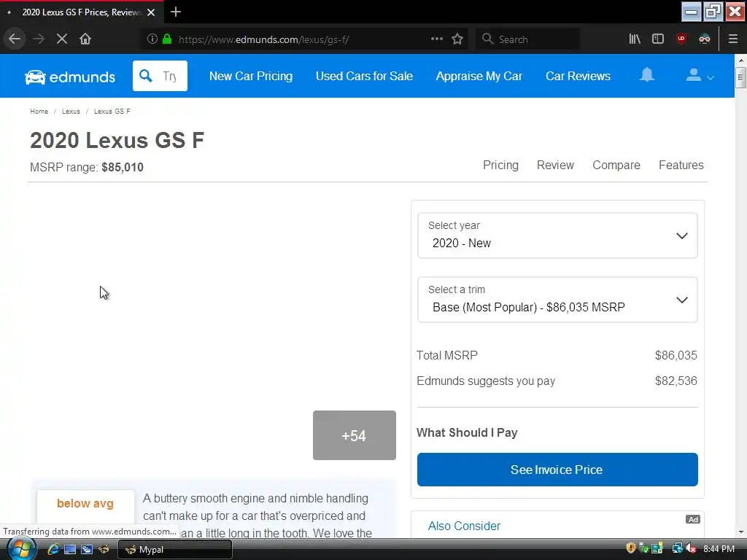Show site information for edmunds.com
Image resolution: width=747 pixels, height=560 pixels.
pyautogui.click(x=152, y=39)
